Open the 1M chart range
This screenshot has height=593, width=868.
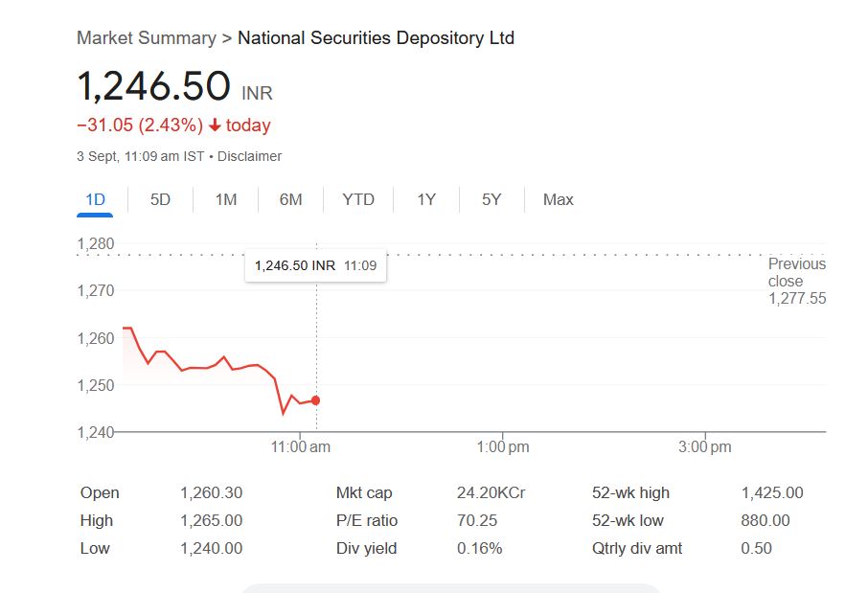225,199
